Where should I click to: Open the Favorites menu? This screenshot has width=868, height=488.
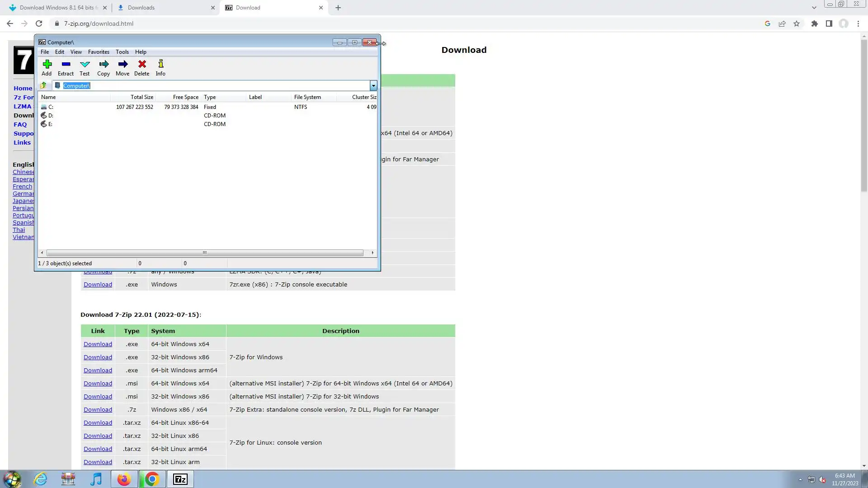point(99,52)
